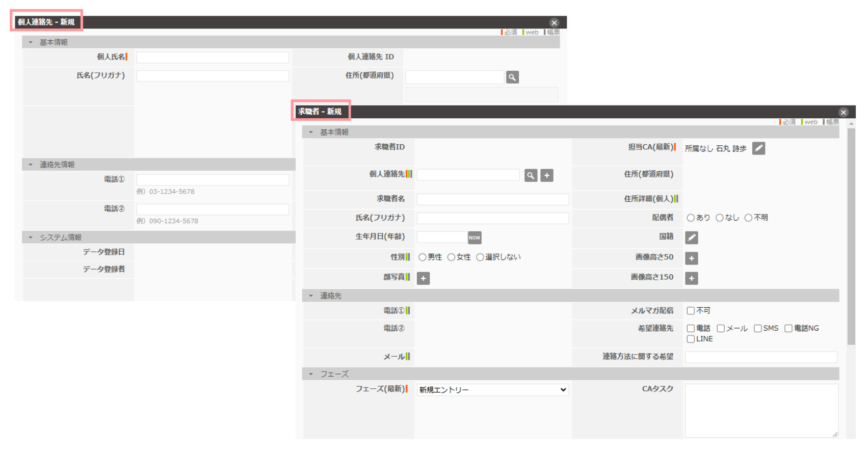
Task: Click the edit pencil icon for 国籍
Action: 691,237
